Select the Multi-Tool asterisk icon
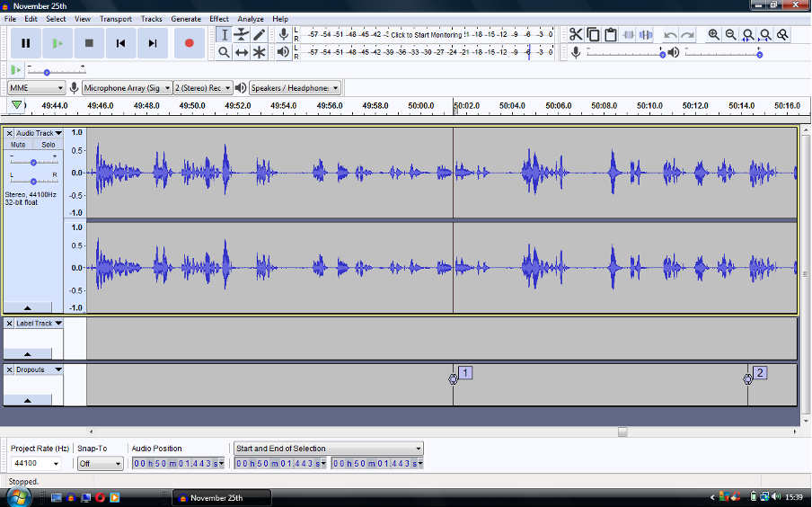812x507 pixels. 259,52
